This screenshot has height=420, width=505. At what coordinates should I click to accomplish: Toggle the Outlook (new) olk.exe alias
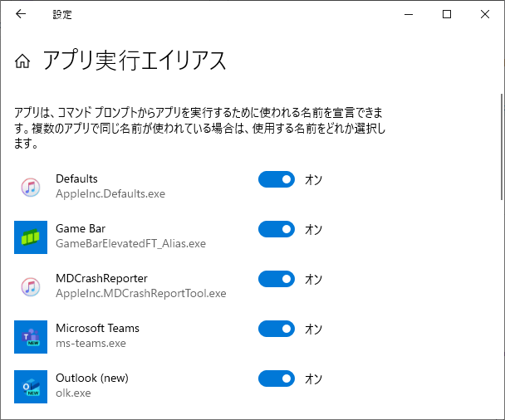(277, 378)
